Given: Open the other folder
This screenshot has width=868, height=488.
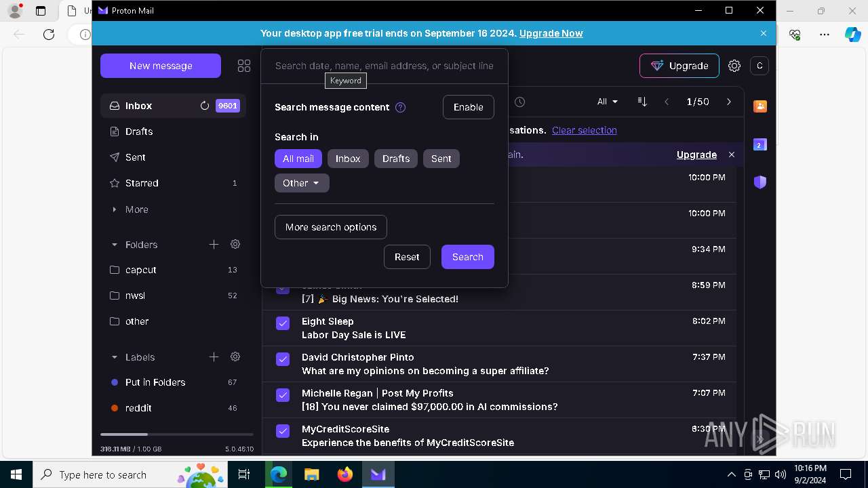Looking at the screenshot, I should coord(173,321).
